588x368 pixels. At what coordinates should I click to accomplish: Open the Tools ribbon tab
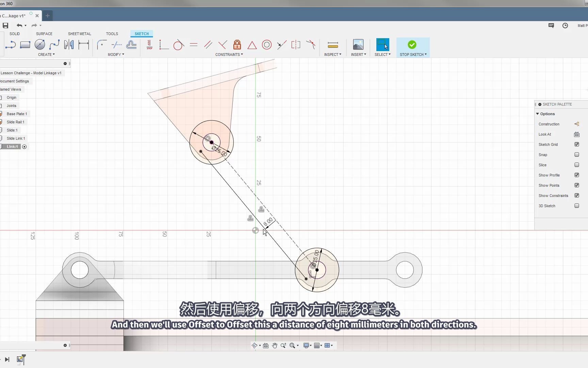coord(112,33)
